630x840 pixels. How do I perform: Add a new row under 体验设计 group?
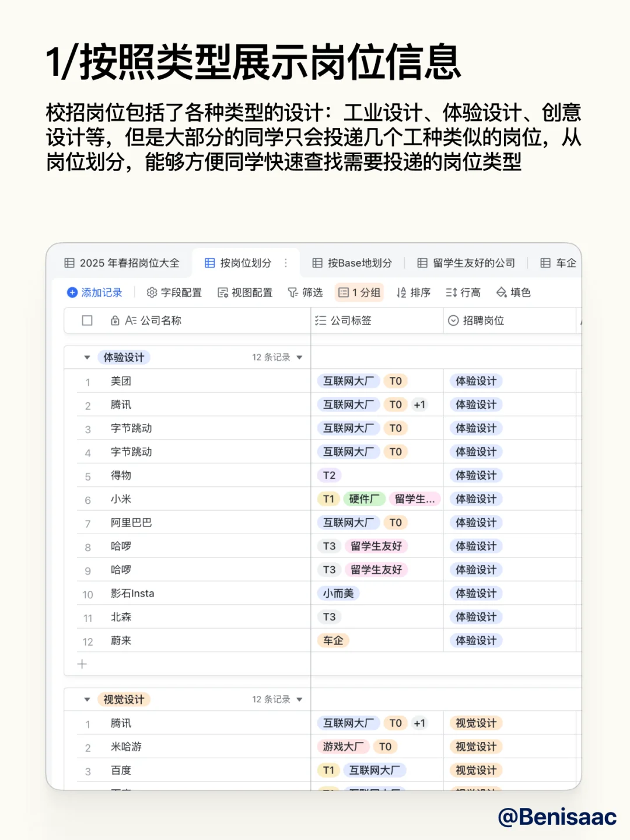point(82,664)
